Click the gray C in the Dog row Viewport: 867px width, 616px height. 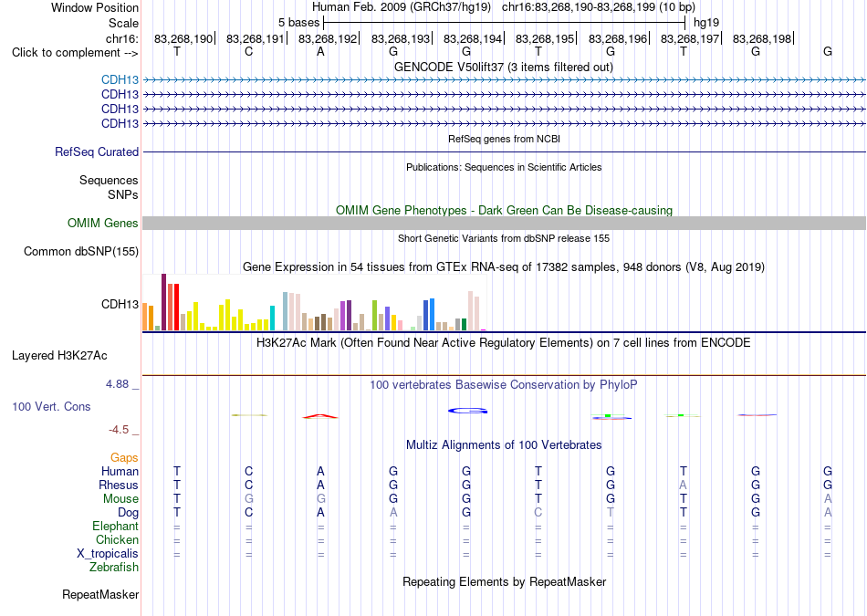(x=538, y=513)
